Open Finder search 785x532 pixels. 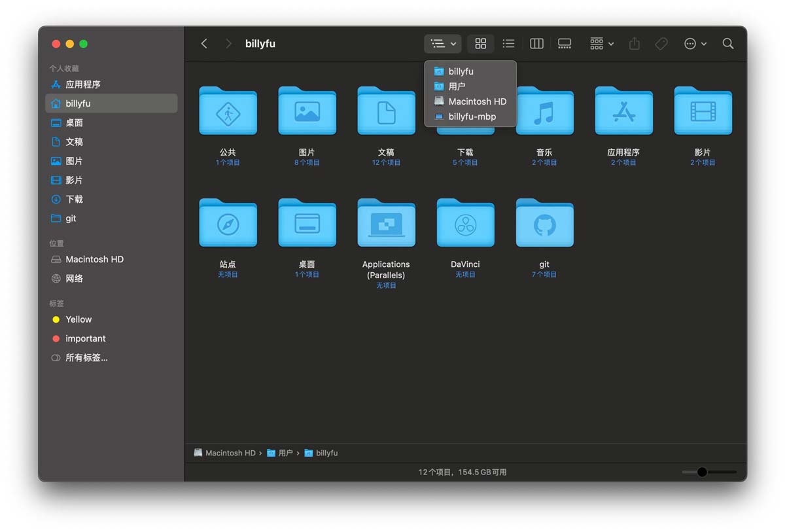click(x=728, y=44)
